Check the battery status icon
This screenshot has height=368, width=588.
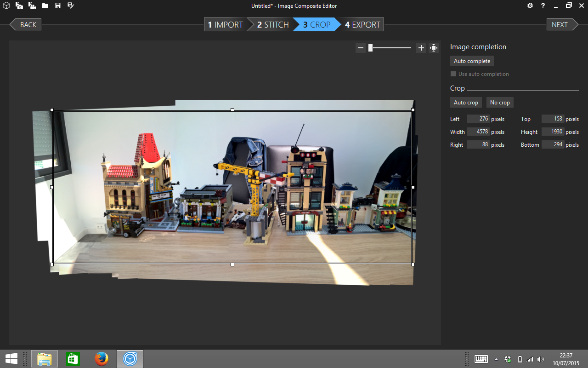pos(520,359)
